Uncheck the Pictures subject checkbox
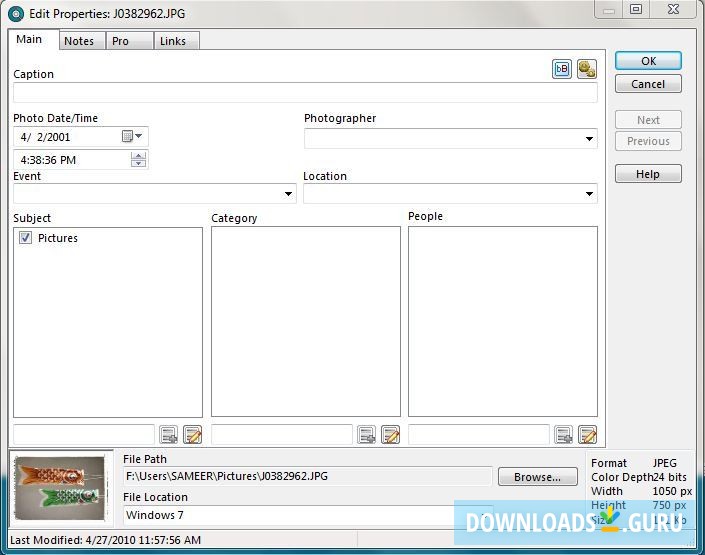Screen dimensions: 705x555 [x=25, y=237]
